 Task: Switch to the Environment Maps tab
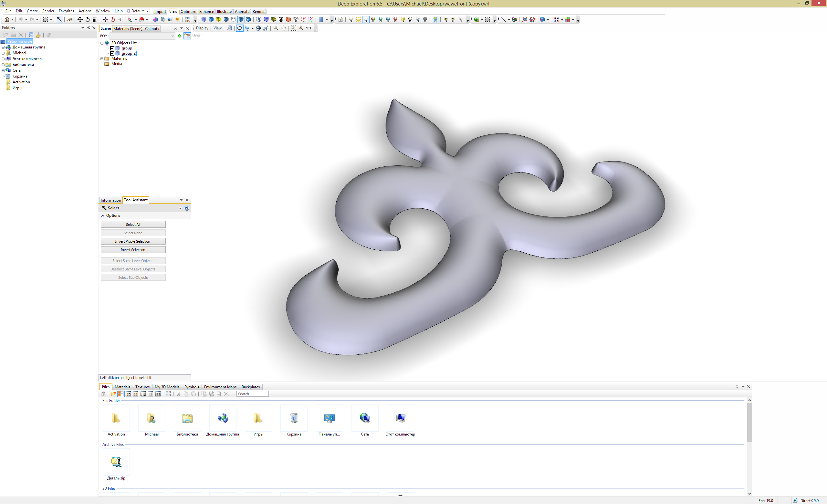(220, 387)
